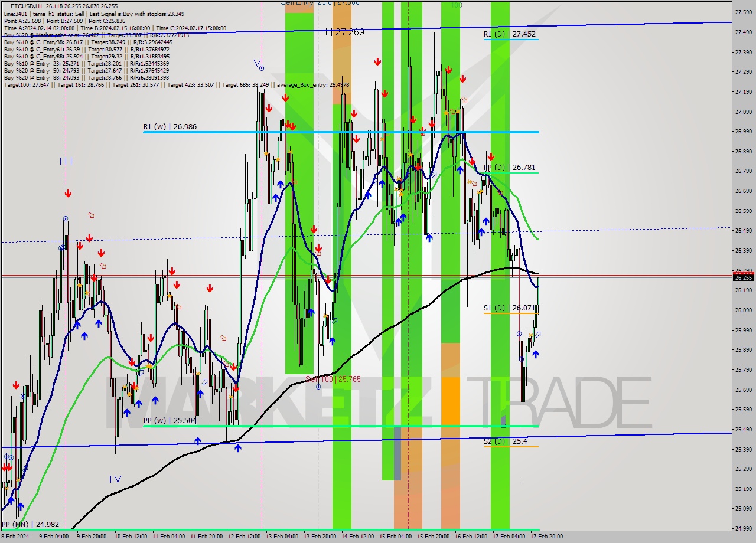Select the 26.090 price axis value
The width and height of the screenshot is (756, 543).
[x=744, y=310]
